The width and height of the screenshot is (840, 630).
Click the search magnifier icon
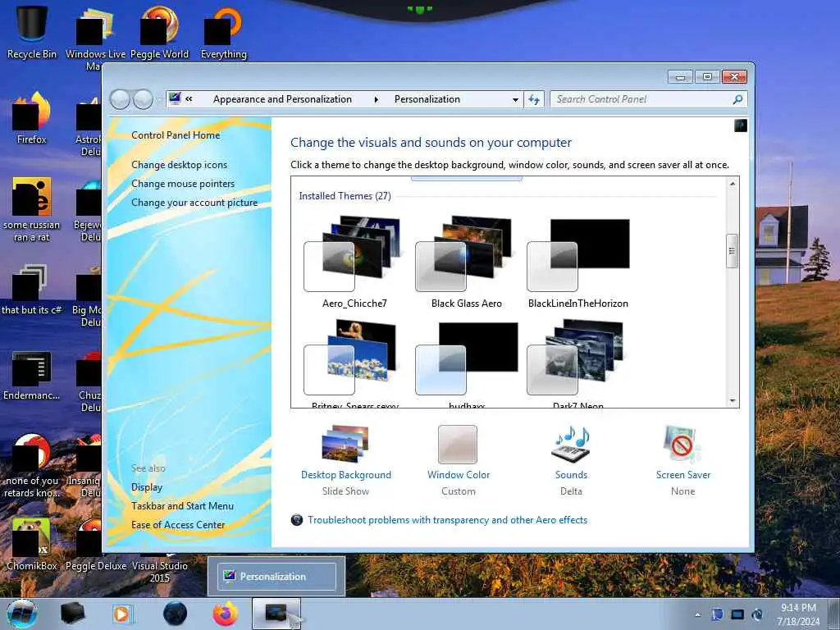[737, 99]
